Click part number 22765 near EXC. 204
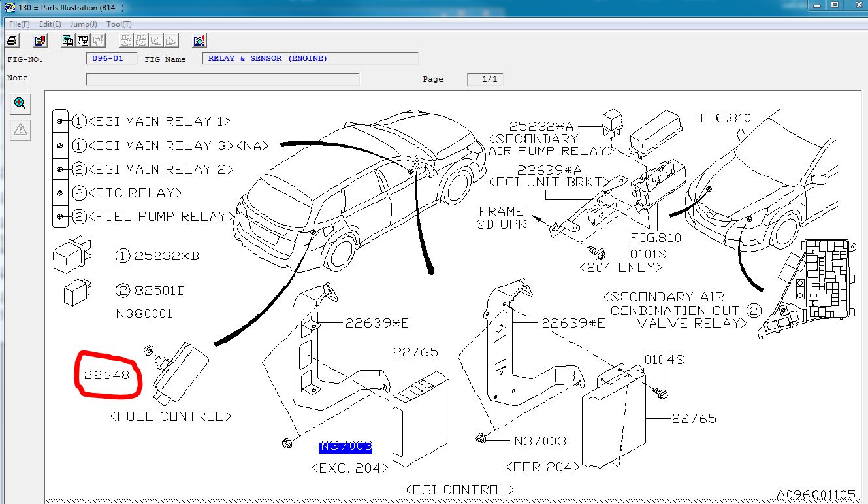 415,352
